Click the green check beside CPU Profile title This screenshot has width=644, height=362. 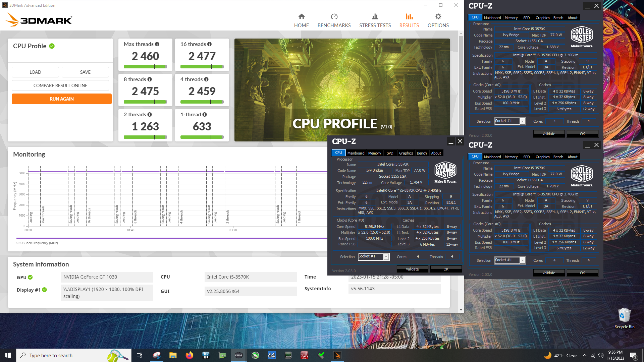coord(52,46)
